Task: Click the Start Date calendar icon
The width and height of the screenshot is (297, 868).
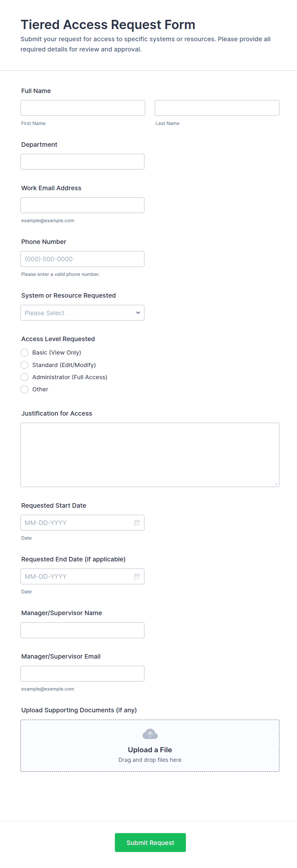Action: click(137, 522)
